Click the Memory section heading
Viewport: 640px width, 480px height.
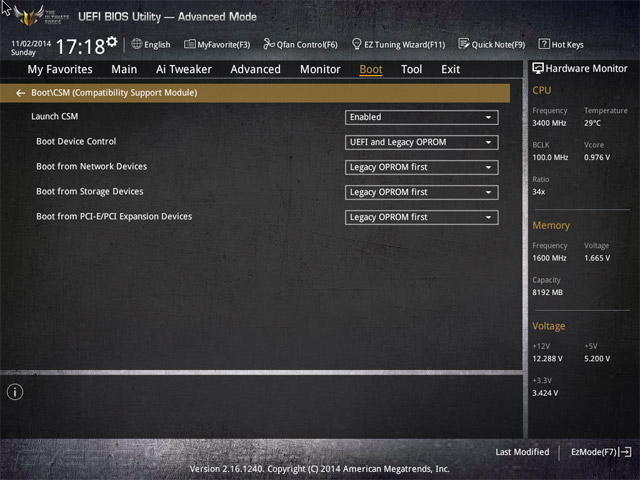(551, 225)
